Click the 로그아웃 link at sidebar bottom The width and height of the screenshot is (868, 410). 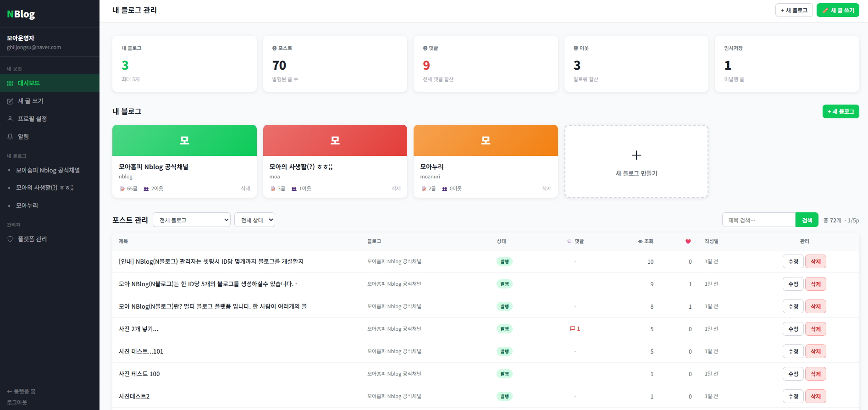click(17, 402)
